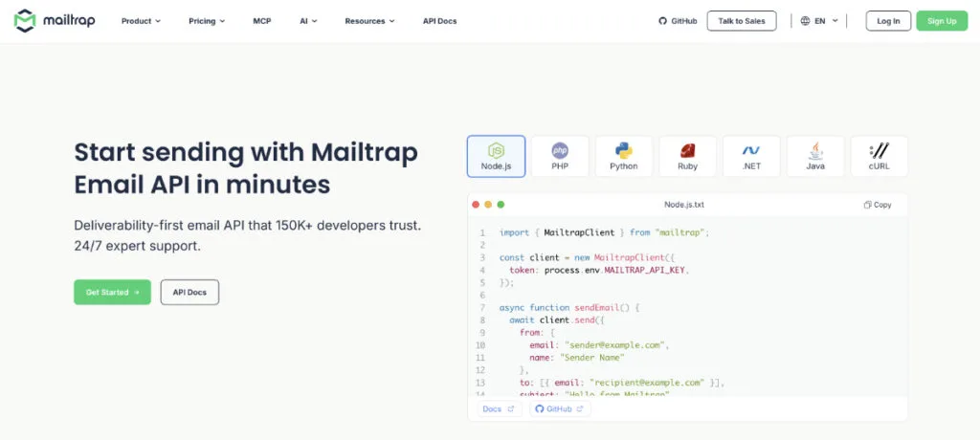Click the Node.js.txt file name
980x440 pixels.
pos(683,205)
